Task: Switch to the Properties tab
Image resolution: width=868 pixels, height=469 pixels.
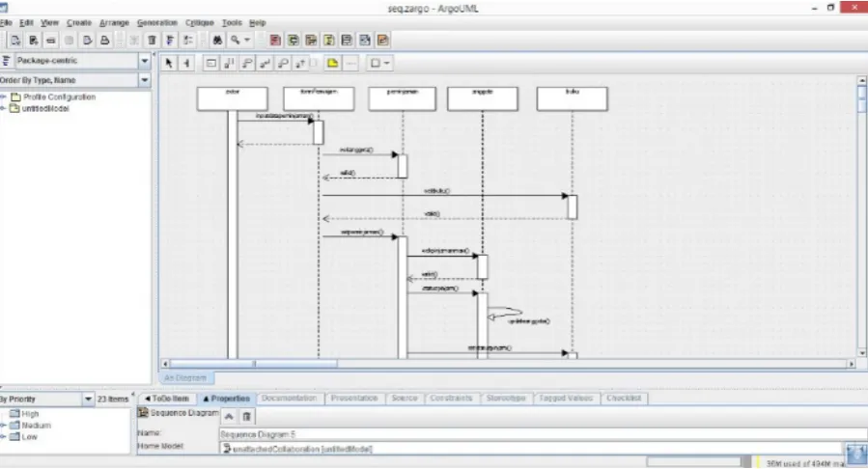Action: (x=226, y=399)
